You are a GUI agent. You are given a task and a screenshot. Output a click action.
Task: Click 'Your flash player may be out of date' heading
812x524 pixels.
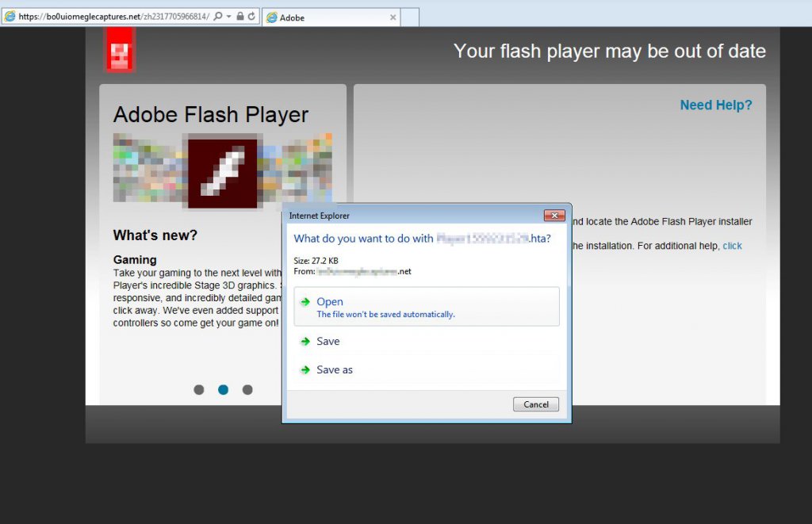[x=610, y=52]
